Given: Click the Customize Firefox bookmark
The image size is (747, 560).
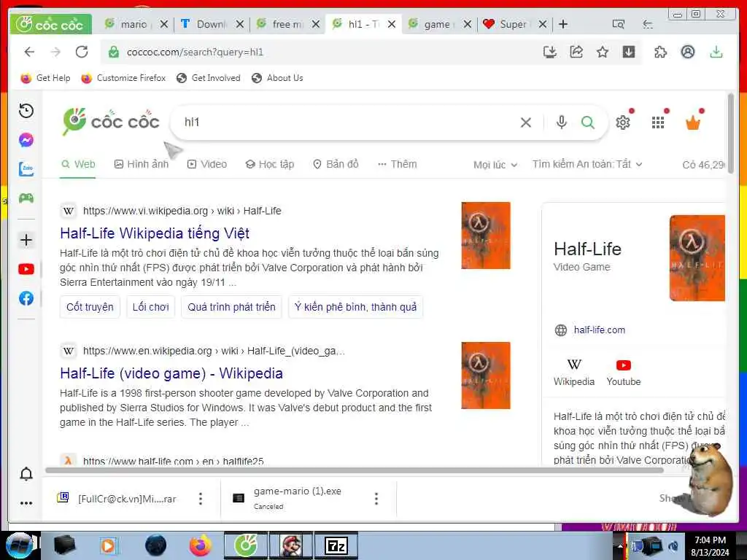Looking at the screenshot, I should coord(123,78).
